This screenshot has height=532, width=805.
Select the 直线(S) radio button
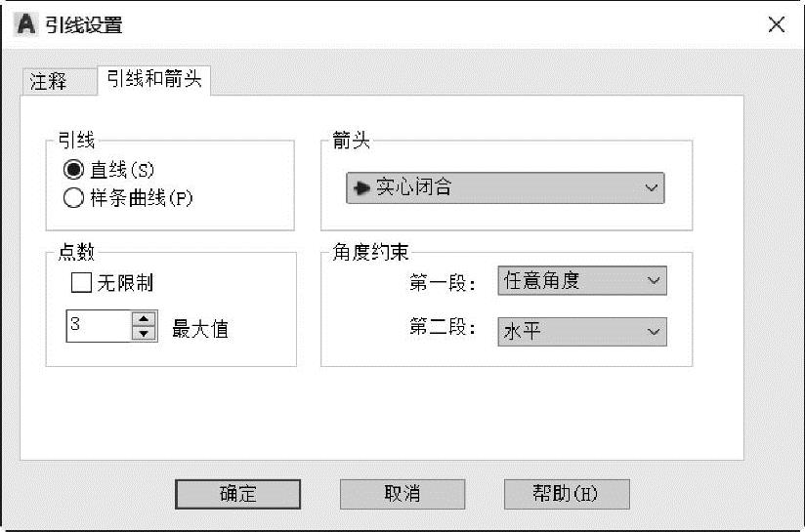tap(73, 169)
